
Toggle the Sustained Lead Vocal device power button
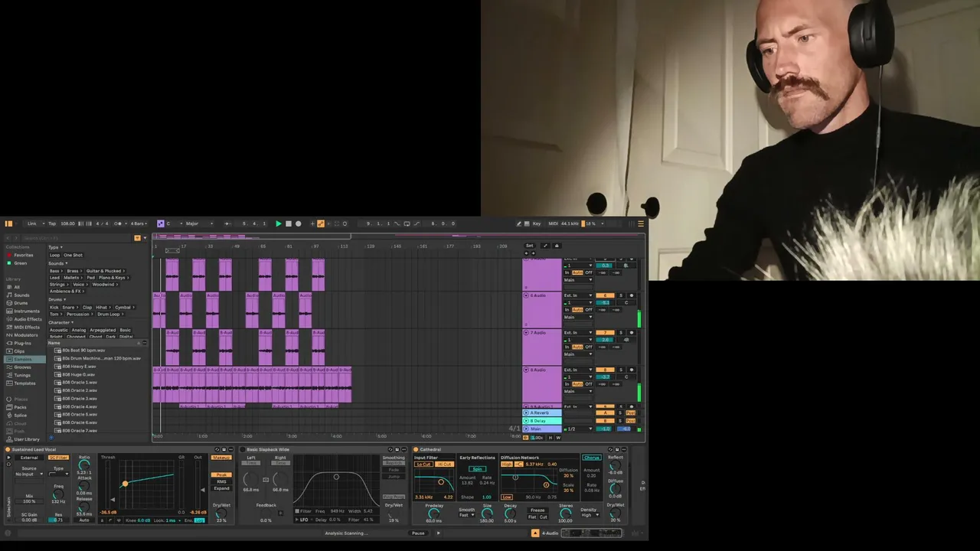click(x=8, y=449)
